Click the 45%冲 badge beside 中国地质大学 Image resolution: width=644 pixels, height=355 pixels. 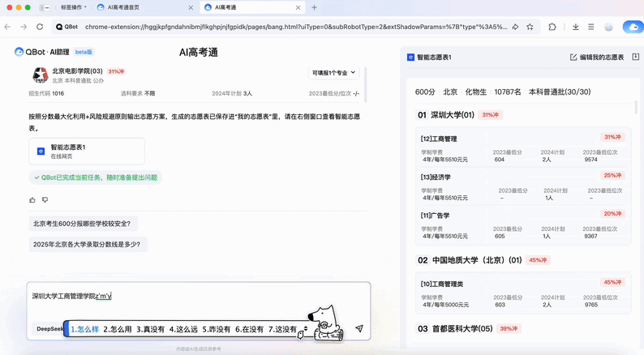tap(538, 260)
